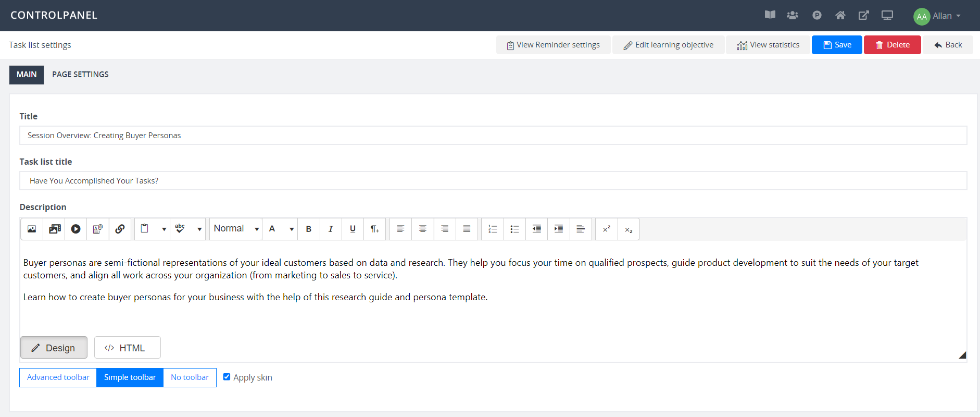Apply italic formatting

(x=331, y=229)
